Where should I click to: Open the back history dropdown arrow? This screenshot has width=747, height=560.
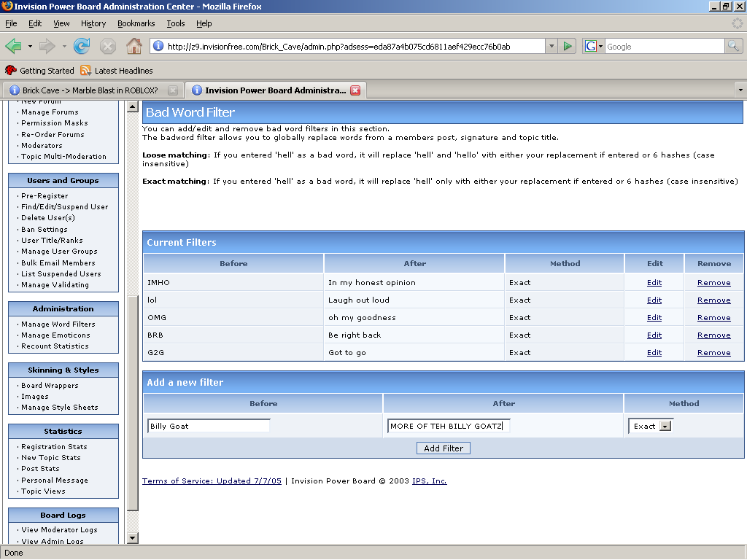(30, 46)
